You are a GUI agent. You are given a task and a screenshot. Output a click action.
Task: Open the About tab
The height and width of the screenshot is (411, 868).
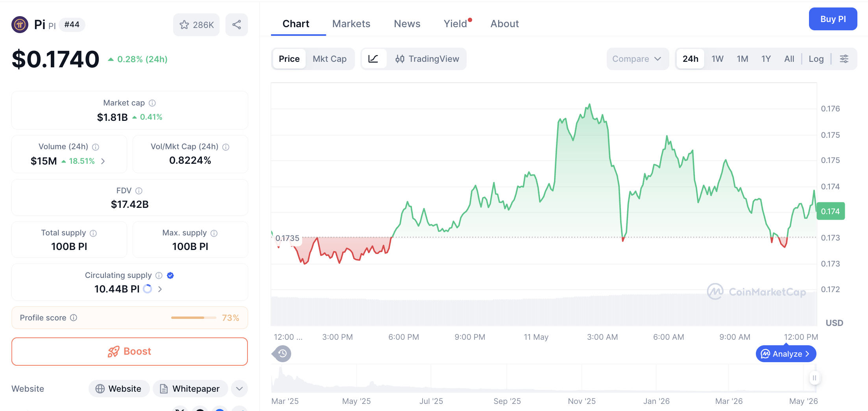click(504, 24)
